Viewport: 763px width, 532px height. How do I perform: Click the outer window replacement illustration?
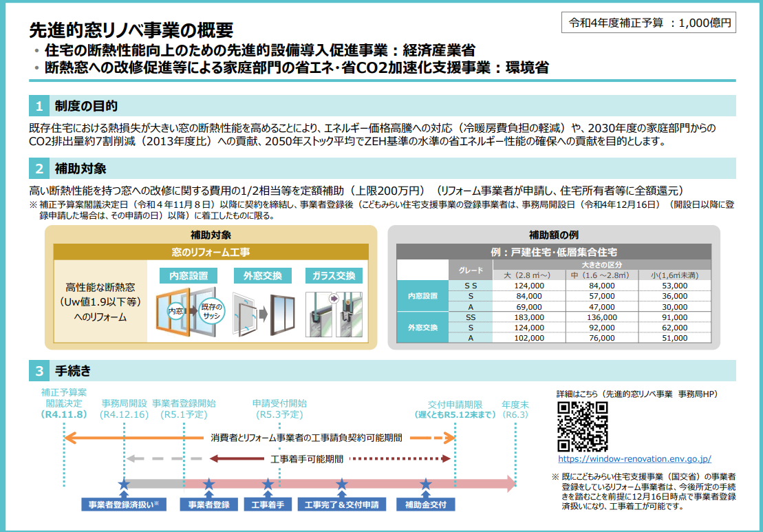pyautogui.click(x=264, y=315)
